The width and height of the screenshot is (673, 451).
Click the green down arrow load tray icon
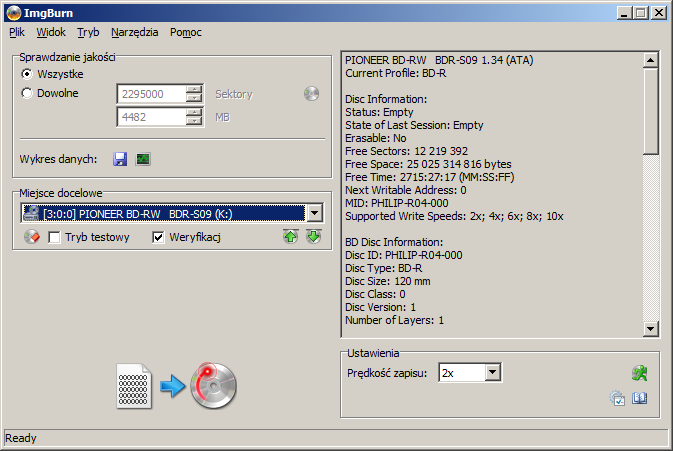314,236
